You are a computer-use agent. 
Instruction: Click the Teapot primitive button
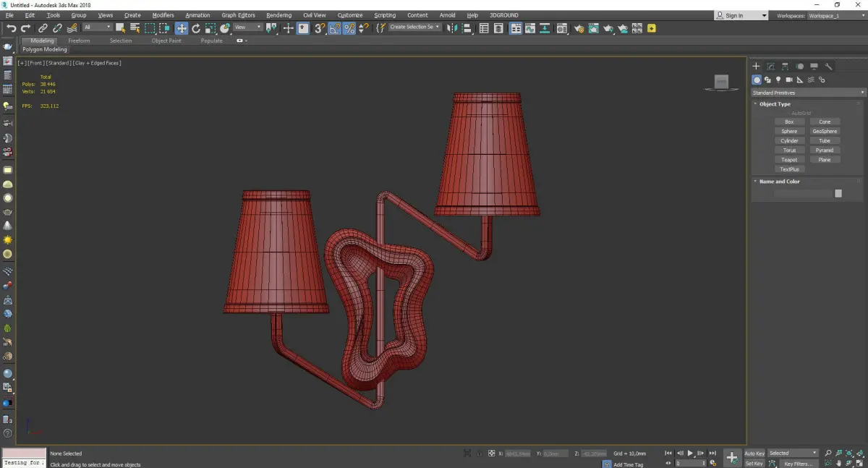pyautogui.click(x=789, y=160)
